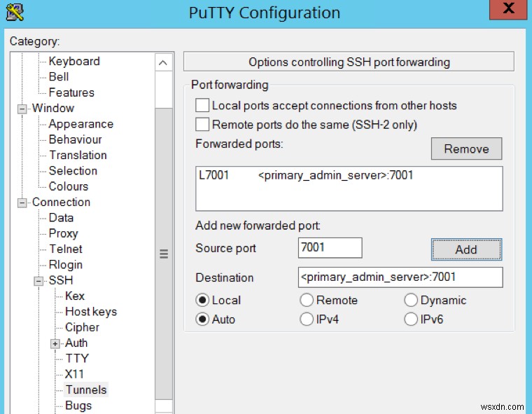This screenshot has height=414, width=532.
Task: Open the Translation category
Action: point(78,155)
